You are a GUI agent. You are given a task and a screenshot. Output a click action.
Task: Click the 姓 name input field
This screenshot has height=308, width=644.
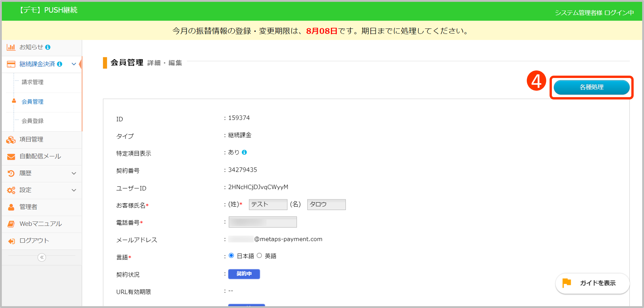[x=268, y=204]
